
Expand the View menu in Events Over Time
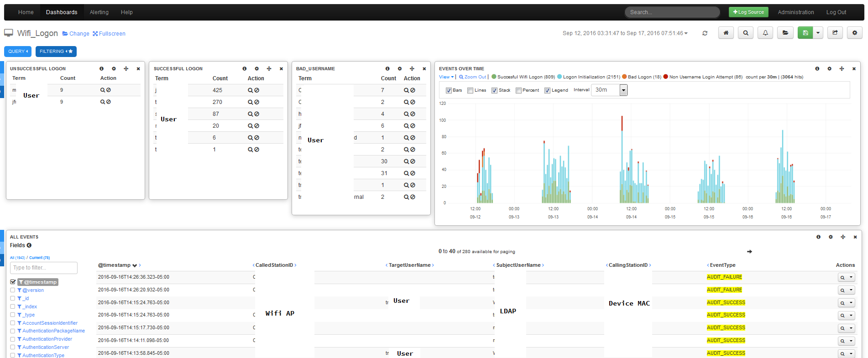click(x=446, y=77)
